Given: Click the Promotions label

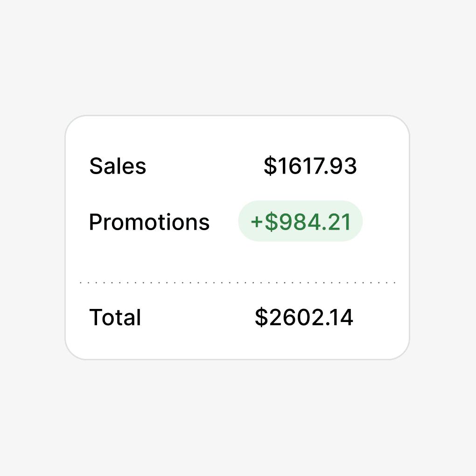Looking at the screenshot, I should click(x=149, y=222).
